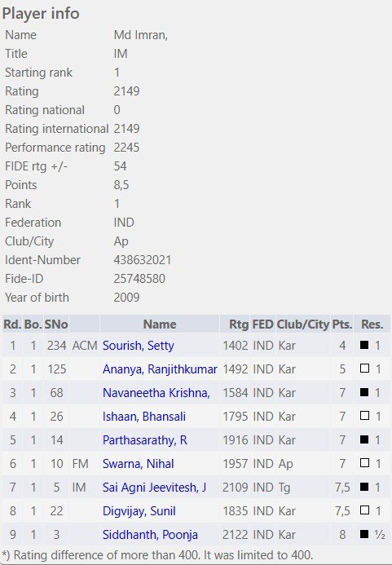Click white piece icon in round 2
Screen dimensions: 392x565
(364, 369)
